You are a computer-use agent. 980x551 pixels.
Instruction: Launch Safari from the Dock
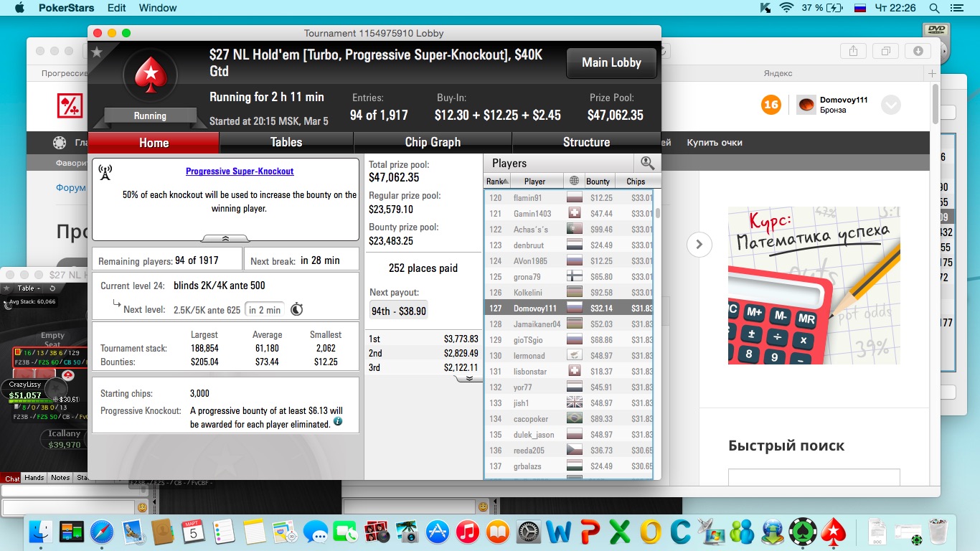coord(102,532)
